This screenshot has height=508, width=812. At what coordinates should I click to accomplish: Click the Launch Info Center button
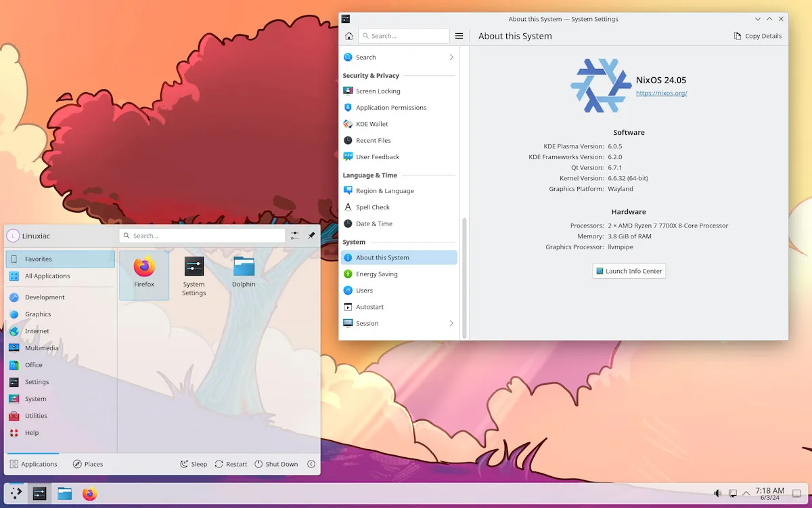pyautogui.click(x=629, y=271)
